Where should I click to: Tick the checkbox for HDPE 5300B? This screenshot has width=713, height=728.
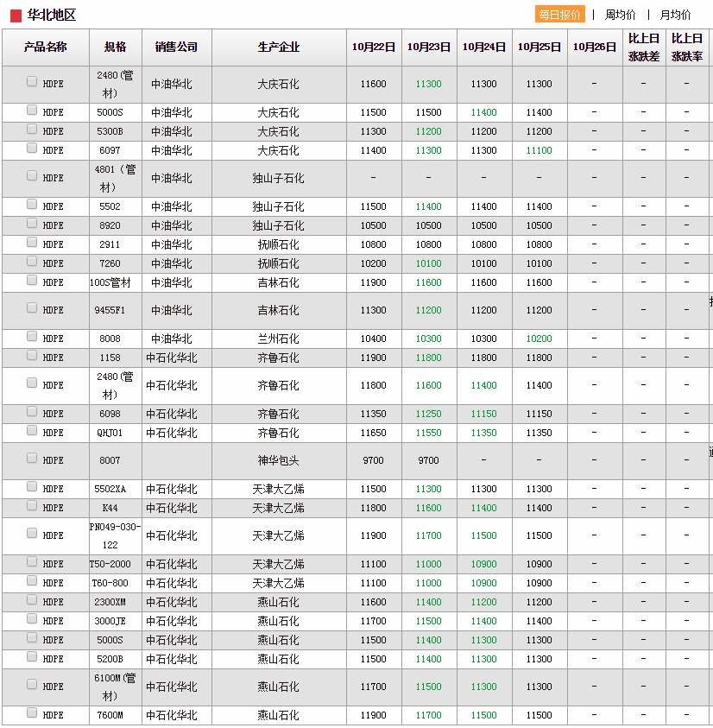coord(32,129)
